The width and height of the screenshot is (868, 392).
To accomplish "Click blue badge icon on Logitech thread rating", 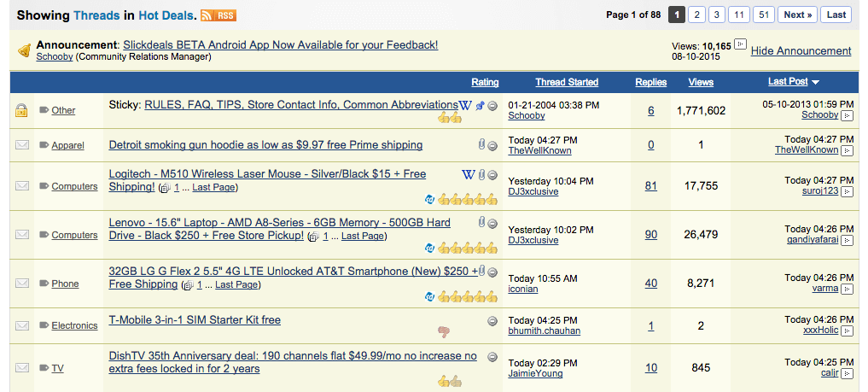I will click(429, 199).
